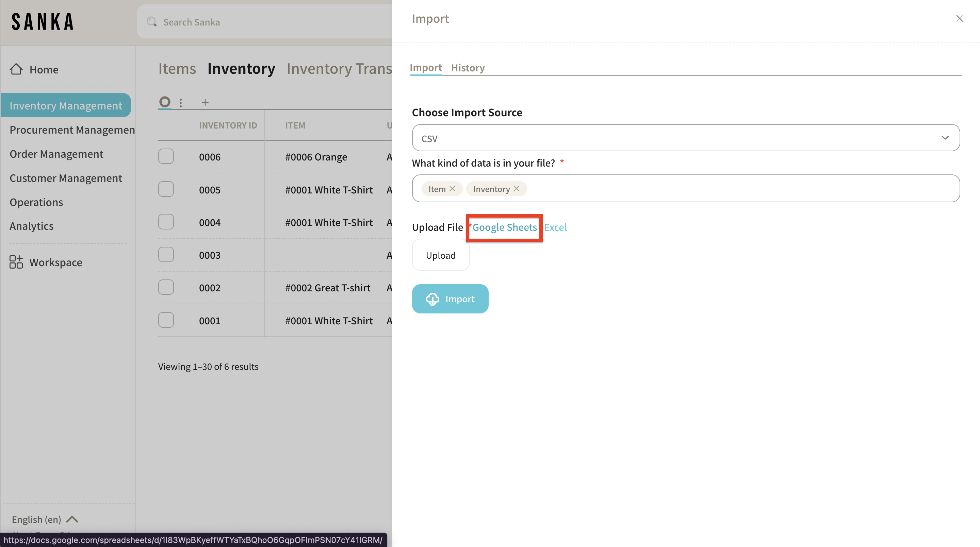Open the three-dot view options menu
The height and width of the screenshot is (547, 980).
click(x=181, y=102)
